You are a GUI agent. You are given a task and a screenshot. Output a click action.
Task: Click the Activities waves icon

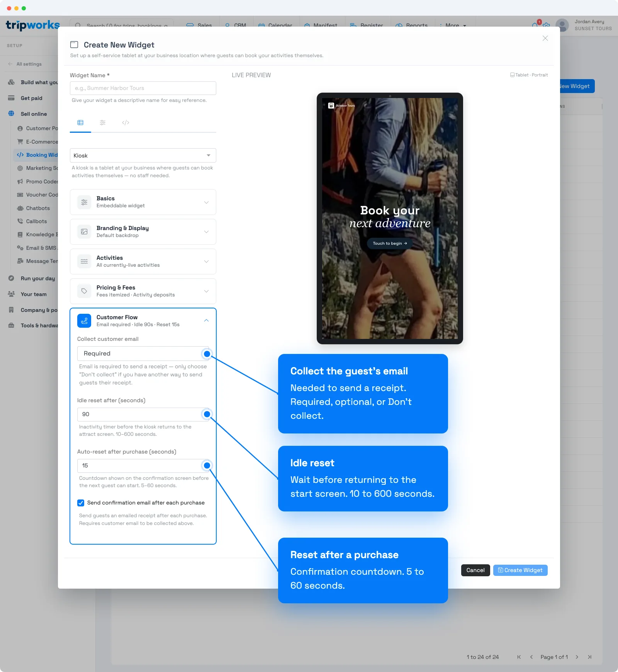(x=84, y=262)
